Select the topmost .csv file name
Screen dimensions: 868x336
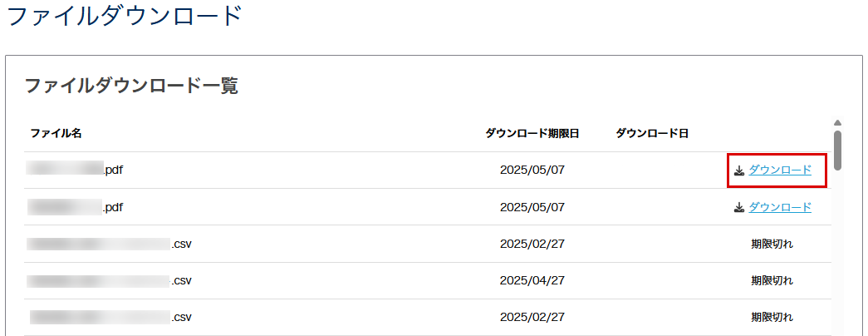pos(109,244)
